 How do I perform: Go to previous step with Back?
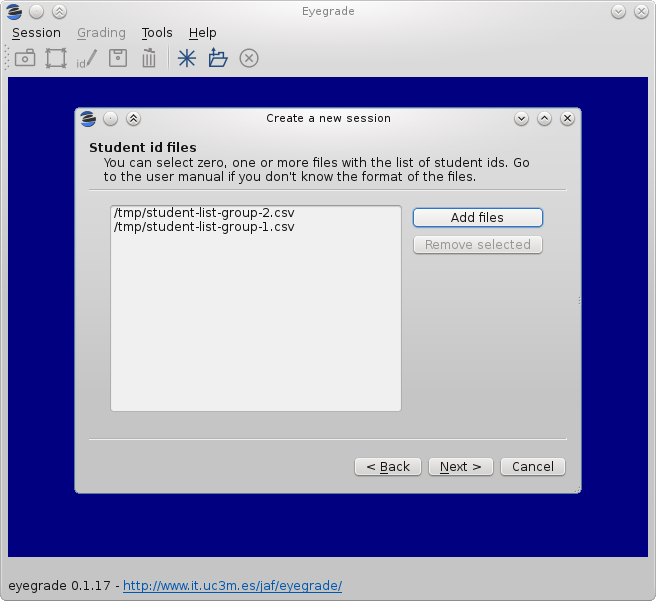[x=388, y=467]
